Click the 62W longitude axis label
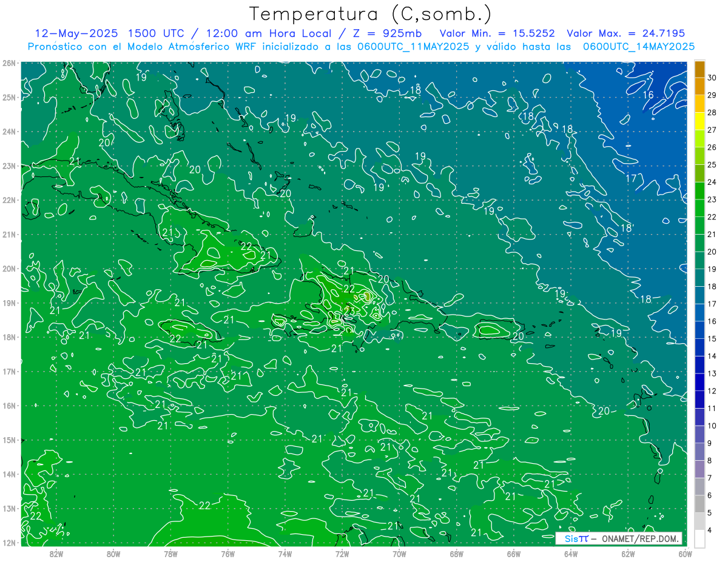 coord(628,554)
